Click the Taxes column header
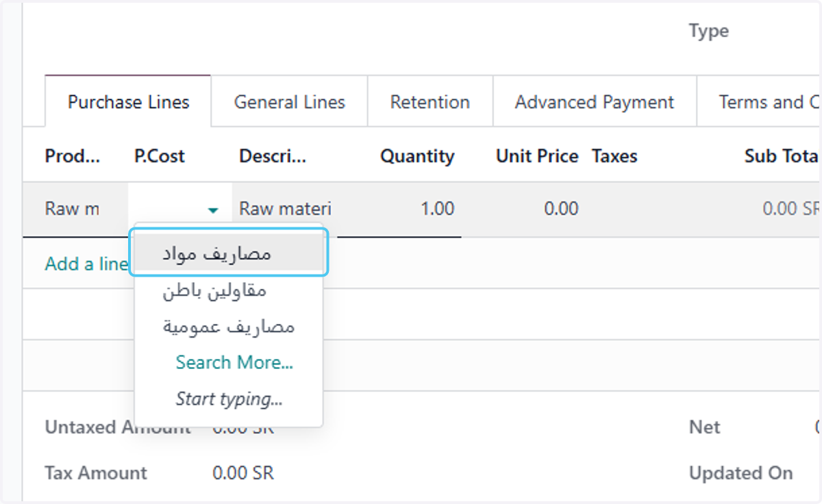This screenshot has width=822, height=504. pyautogui.click(x=614, y=156)
